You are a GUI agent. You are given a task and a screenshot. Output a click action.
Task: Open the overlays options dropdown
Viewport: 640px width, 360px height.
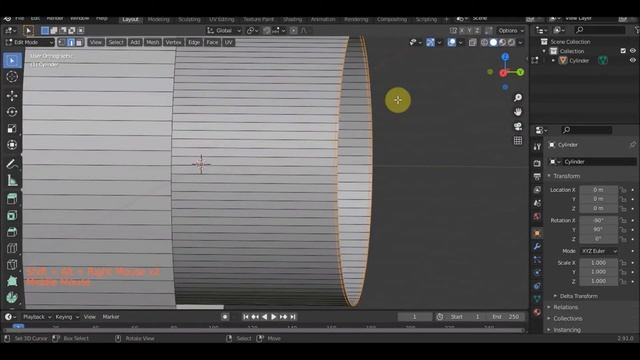[x=461, y=42]
